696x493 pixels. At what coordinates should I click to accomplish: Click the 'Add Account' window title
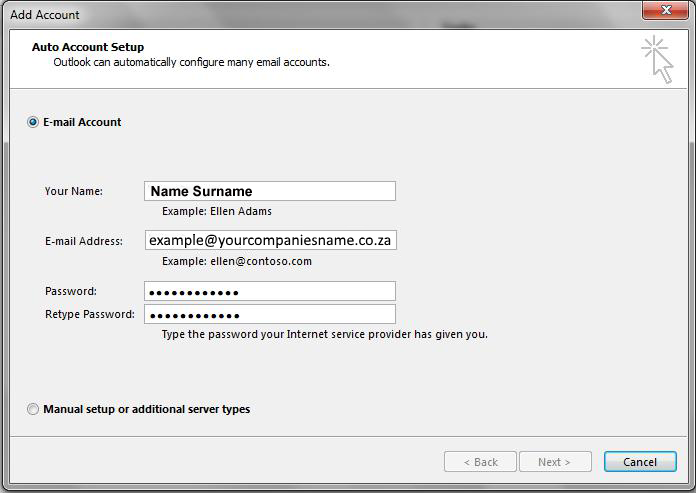pyautogui.click(x=45, y=15)
